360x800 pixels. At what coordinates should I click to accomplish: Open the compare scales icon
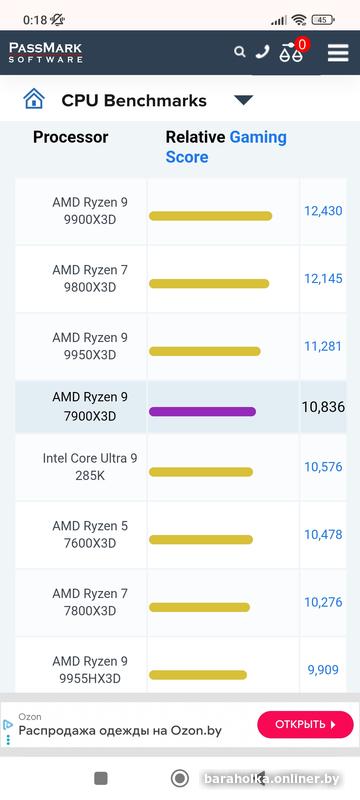coord(291,53)
